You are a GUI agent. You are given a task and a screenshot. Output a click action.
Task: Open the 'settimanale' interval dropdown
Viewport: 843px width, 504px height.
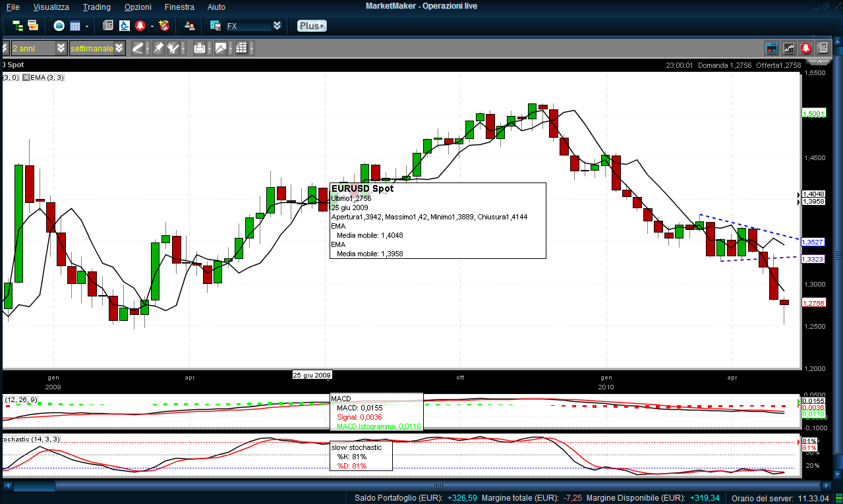119,48
